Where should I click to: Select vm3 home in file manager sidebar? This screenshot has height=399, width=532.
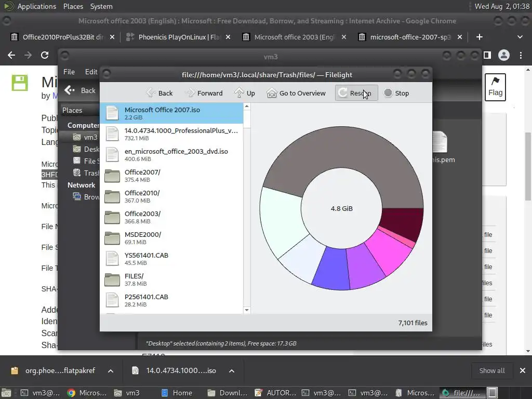(86, 137)
